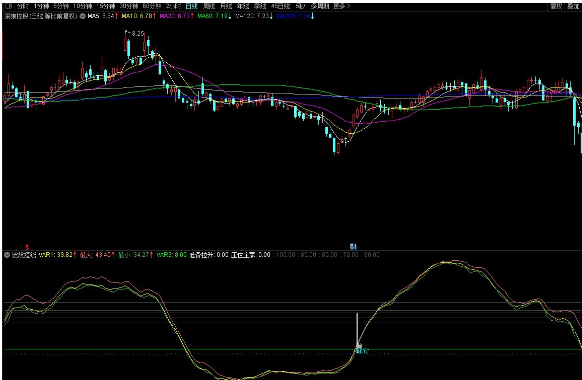Image resolution: width=582 pixels, height=380 pixels.
Task: Click the 最小: 34.27 value
Action: pos(133,255)
